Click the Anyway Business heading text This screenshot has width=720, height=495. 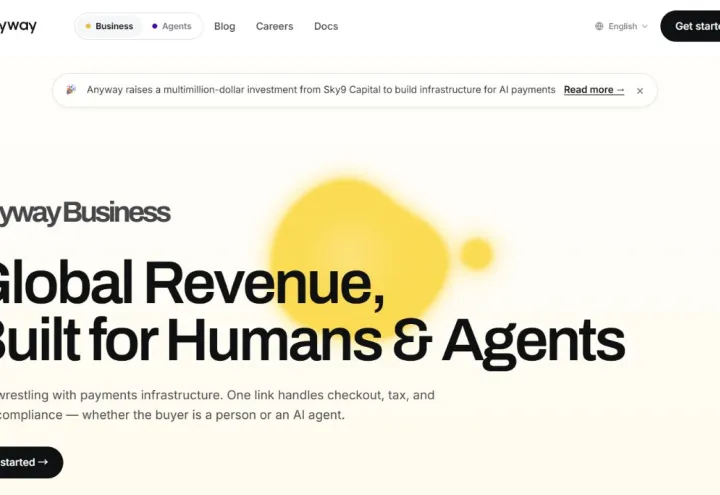pos(85,214)
